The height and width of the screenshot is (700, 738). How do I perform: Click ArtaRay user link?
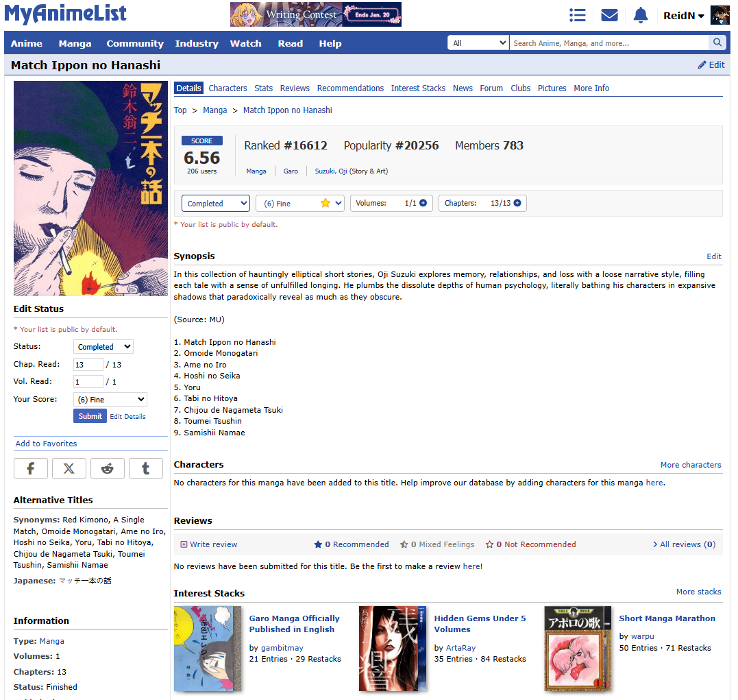(x=460, y=648)
